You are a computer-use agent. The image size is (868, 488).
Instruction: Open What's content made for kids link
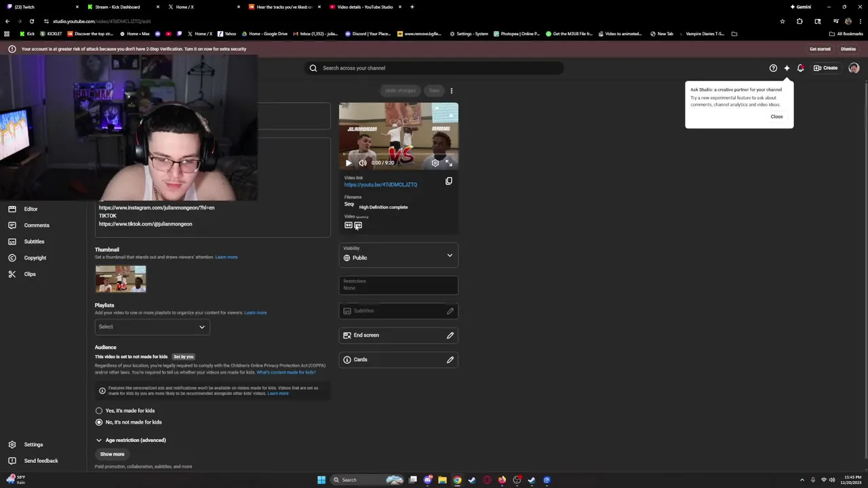(x=285, y=372)
